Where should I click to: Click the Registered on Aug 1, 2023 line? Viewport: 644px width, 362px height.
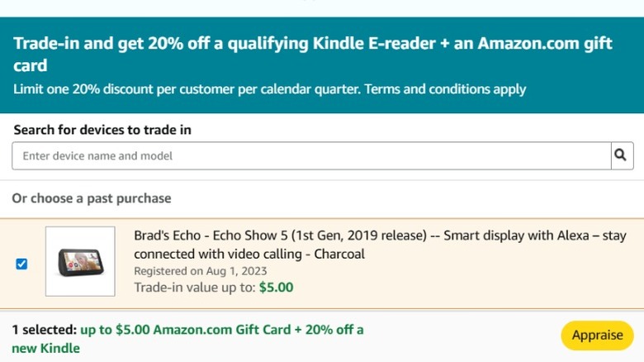coord(201,271)
